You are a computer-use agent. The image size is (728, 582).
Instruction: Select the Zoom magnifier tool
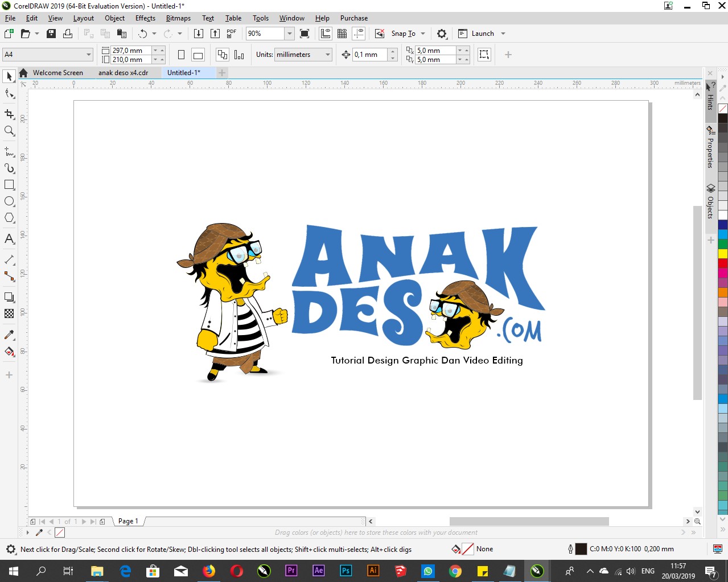coord(9,131)
